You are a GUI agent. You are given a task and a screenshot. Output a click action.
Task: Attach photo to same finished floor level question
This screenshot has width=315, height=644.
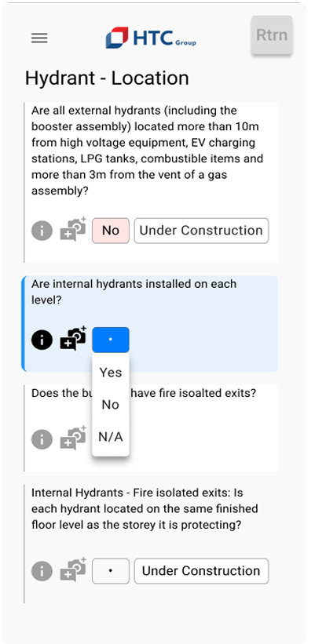coord(73,569)
